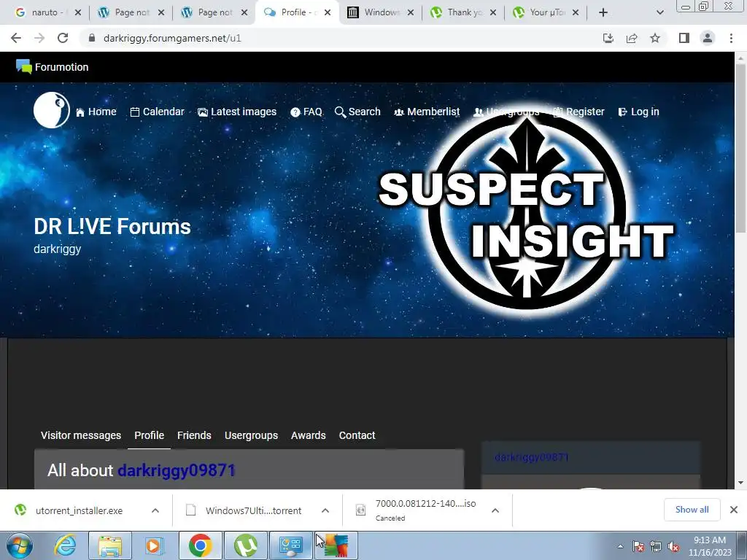The image size is (747, 560).
Task: Expand options for Windows7Ulti torrent download
Action: (325, 510)
